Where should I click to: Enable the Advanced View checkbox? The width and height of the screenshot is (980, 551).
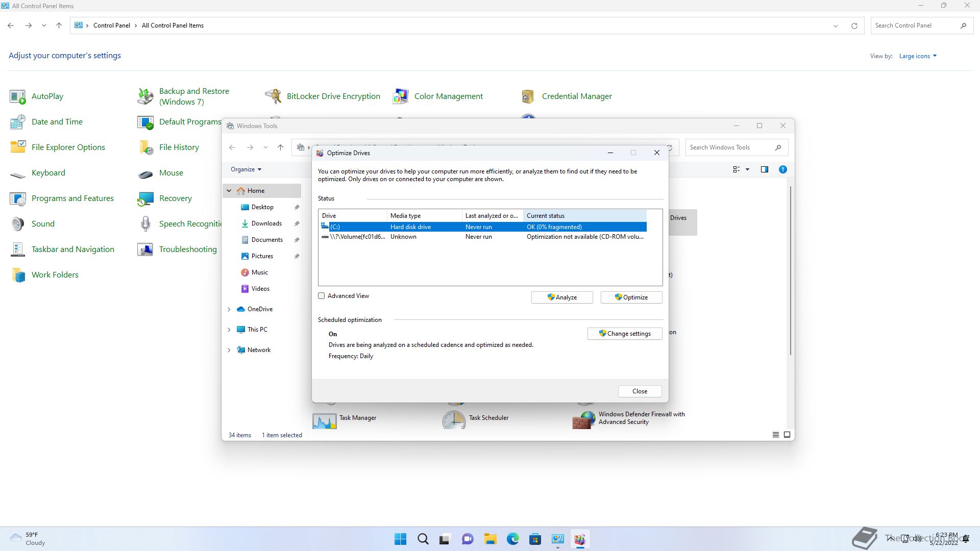coord(322,296)
